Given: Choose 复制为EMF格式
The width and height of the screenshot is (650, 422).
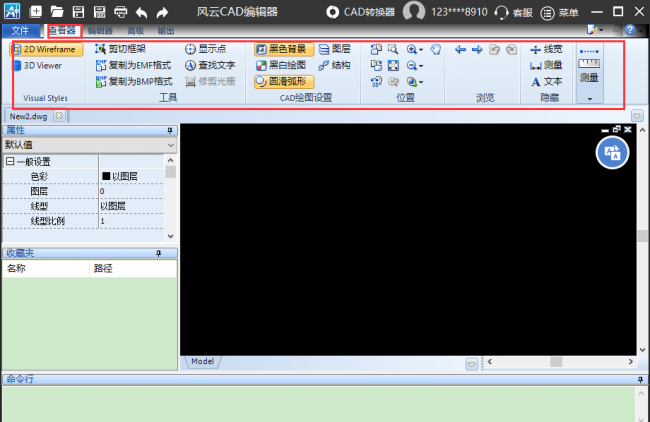Looking at the screenshot, I should click(133, 65).
